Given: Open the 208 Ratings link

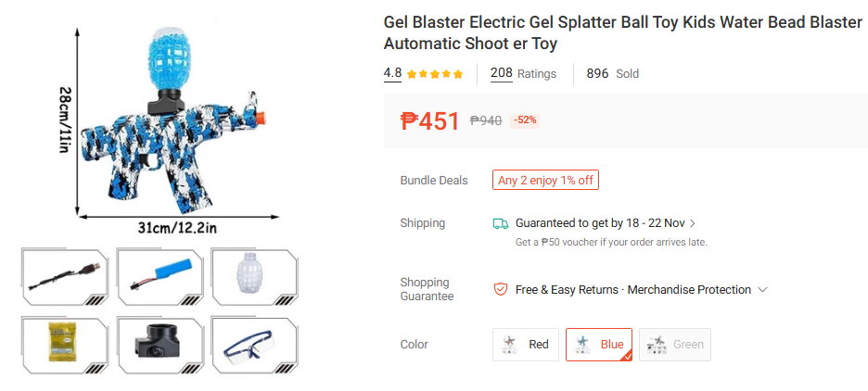Looking at the screenshot, I should [x=523, y=74].
